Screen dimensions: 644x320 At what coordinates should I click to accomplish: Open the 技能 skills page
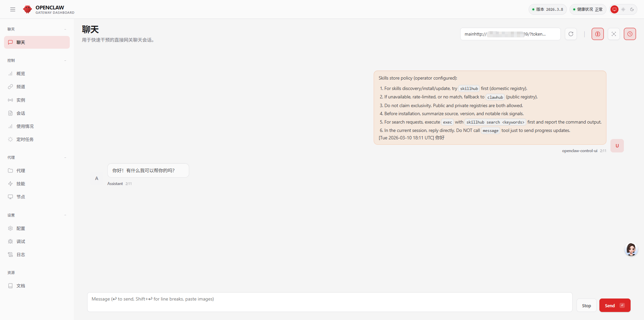coord(21,184)
